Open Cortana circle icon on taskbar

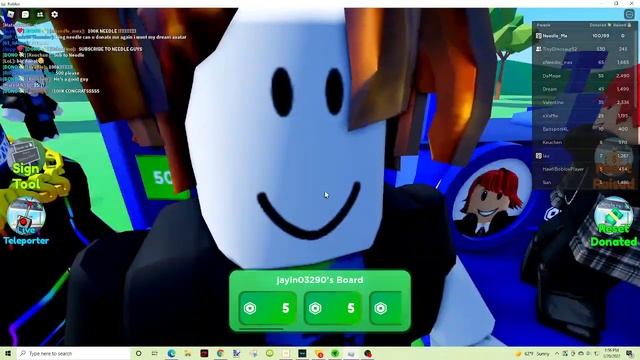tap(138, 353)
